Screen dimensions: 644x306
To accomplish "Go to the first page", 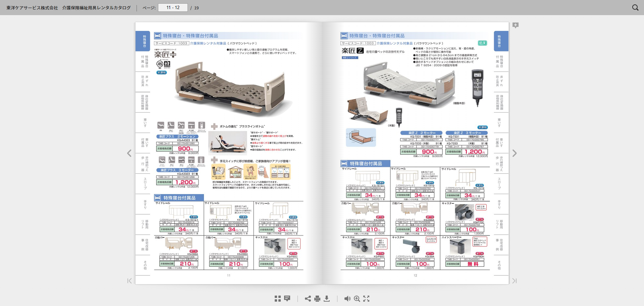I will (x=129, y=281).
